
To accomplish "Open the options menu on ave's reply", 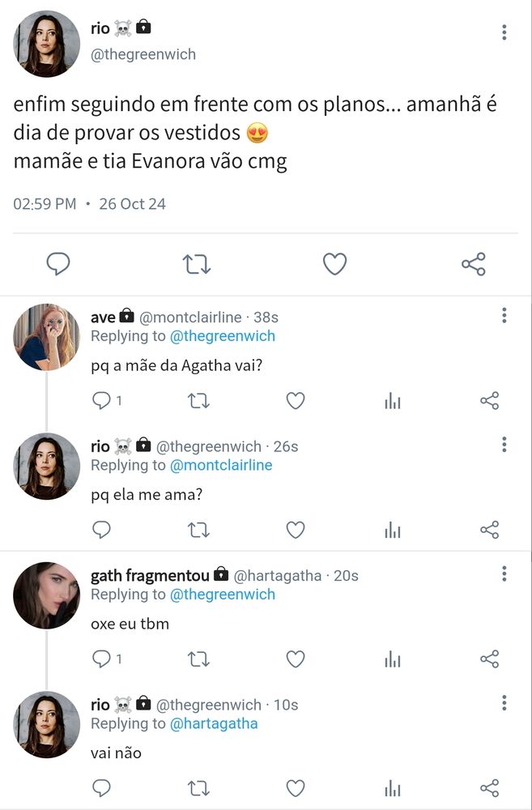I will pos(504,315).
